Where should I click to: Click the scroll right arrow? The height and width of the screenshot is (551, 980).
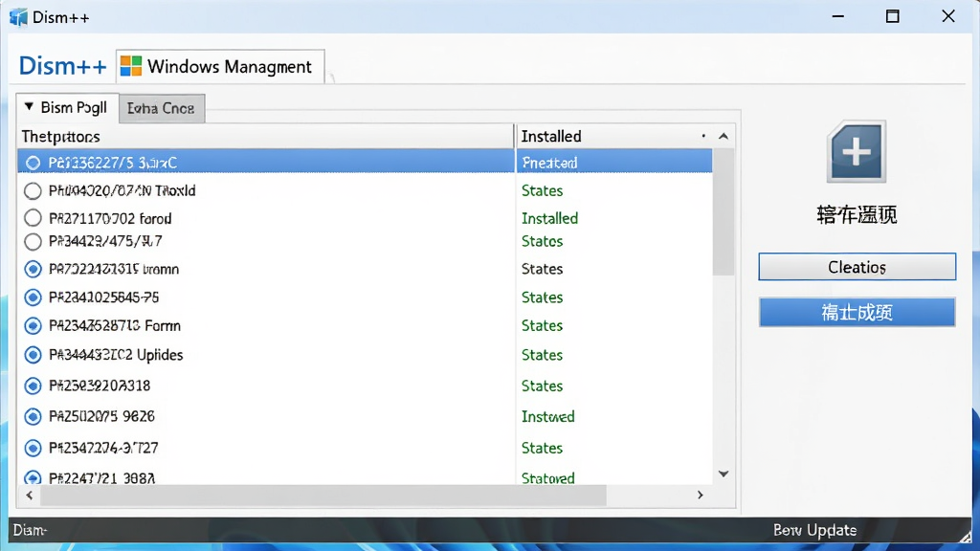[x=700, y=495]
